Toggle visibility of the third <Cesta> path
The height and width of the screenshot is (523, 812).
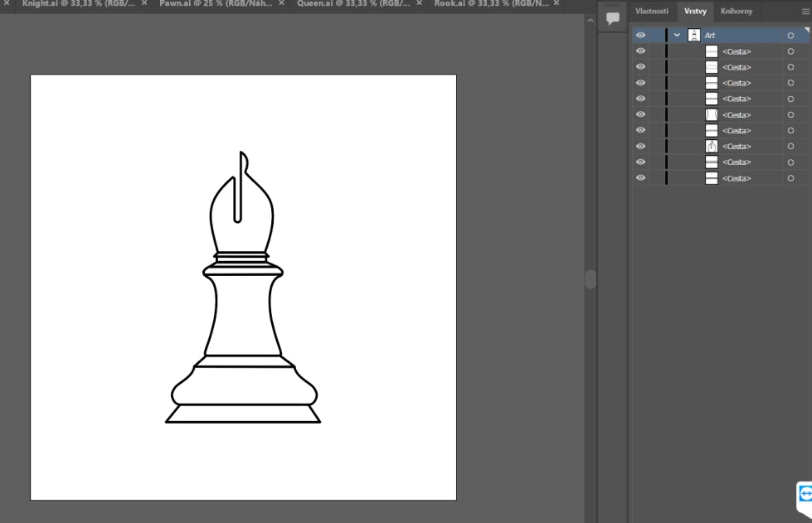[640, 83]
